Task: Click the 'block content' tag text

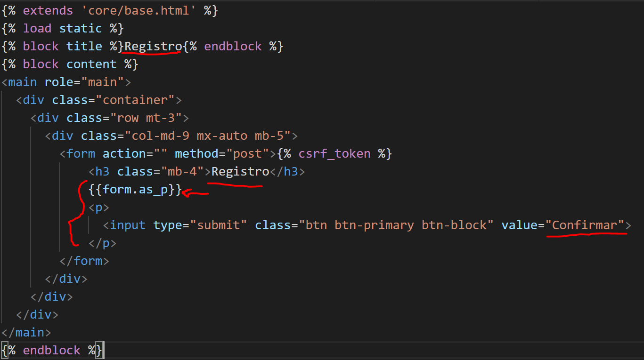Action: [70, 64]
